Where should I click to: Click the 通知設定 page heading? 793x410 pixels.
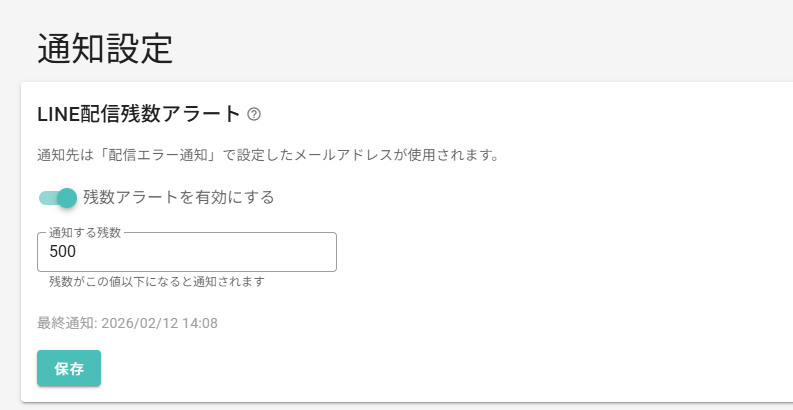[x=105, y=48]
